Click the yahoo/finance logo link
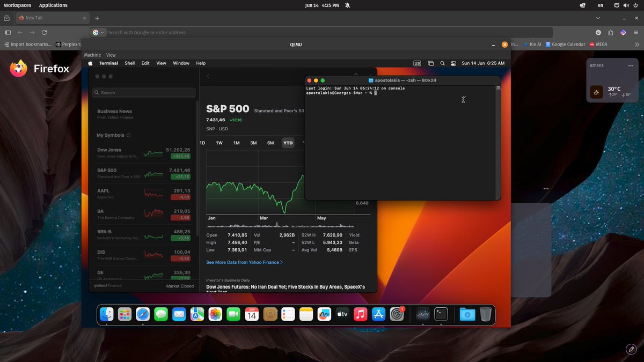644x362 pixels. point(107,286)
